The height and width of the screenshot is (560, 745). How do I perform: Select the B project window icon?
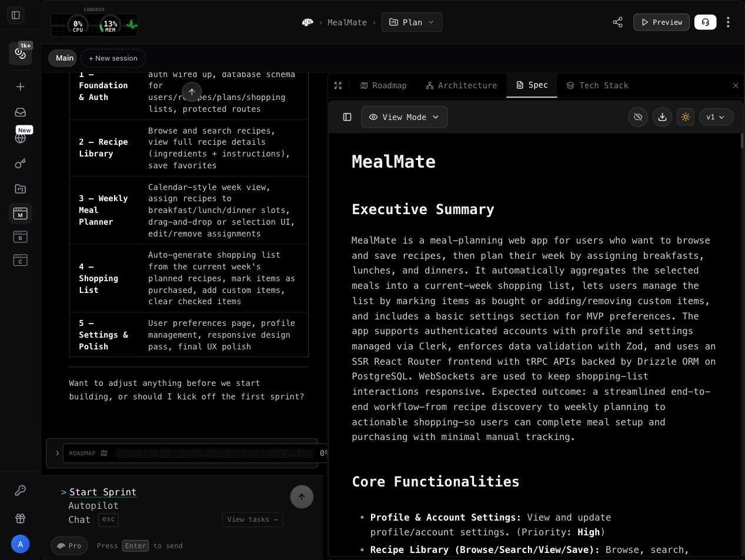[x=20, y=237]
